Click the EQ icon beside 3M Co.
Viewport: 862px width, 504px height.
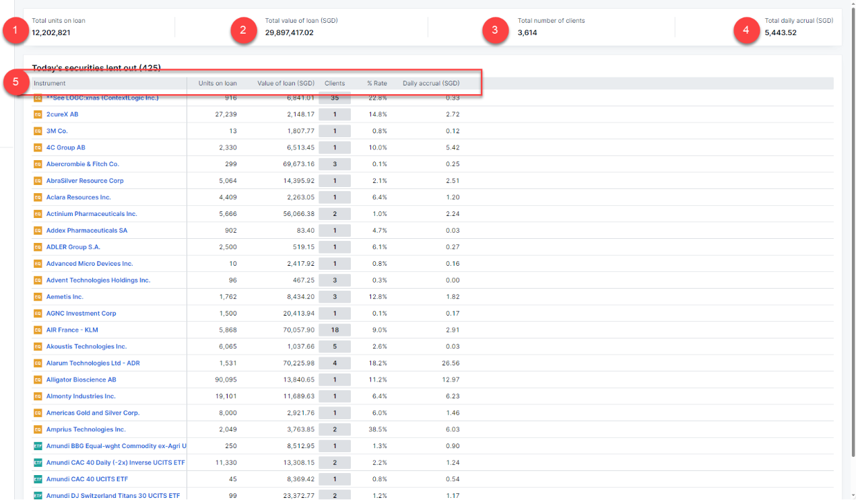pos(38,131)
